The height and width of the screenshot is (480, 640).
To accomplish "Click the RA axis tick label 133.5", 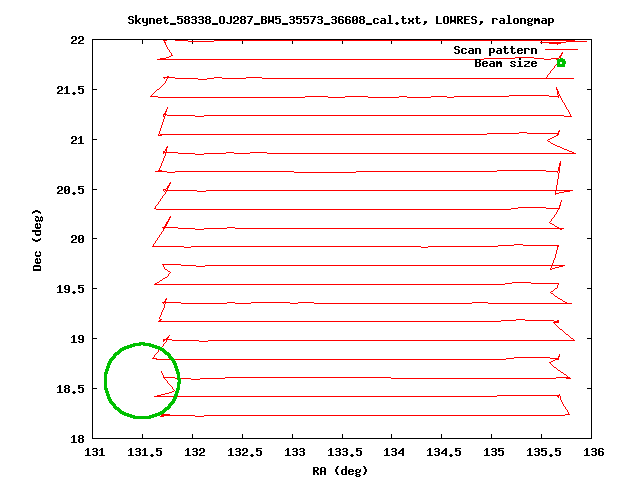I will click(344, 452).
